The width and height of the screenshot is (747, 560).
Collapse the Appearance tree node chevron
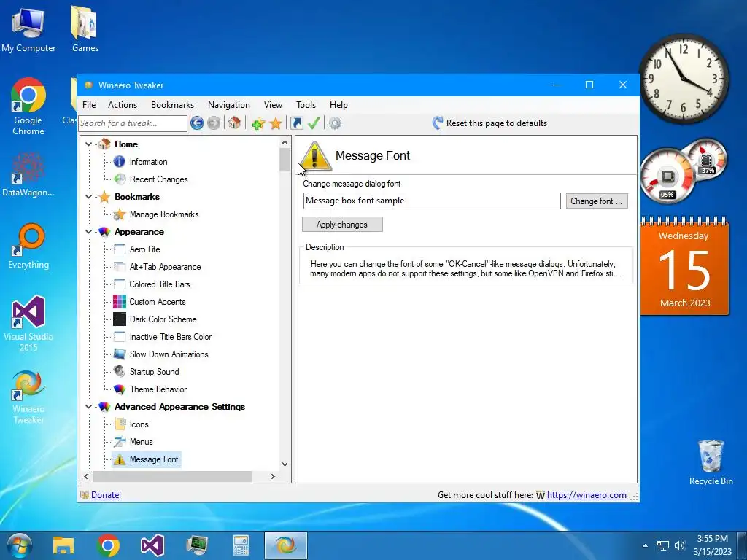pos(88,232)
